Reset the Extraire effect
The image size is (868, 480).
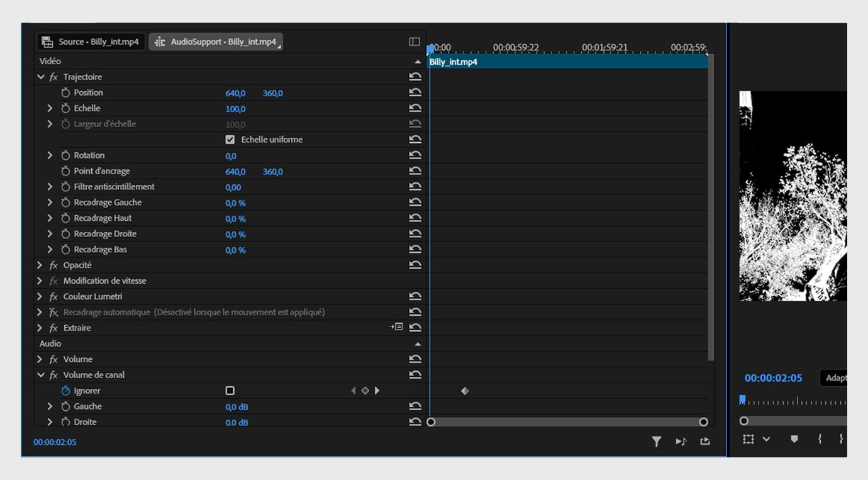click(x=415, y=328)
